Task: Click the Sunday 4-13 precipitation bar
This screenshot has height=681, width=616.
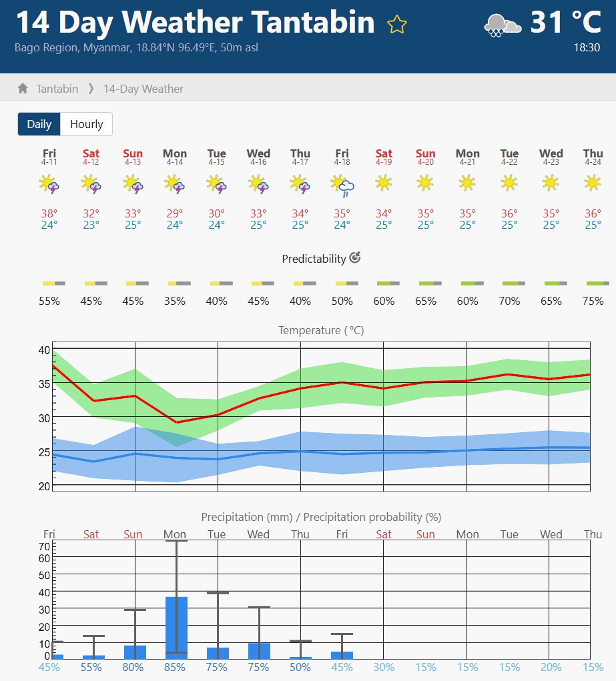Action: coord(135,652)
